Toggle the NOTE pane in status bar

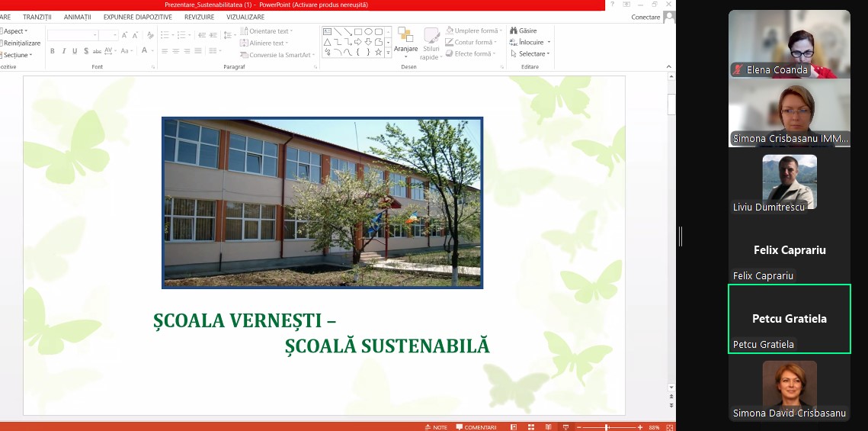(436, 427)
